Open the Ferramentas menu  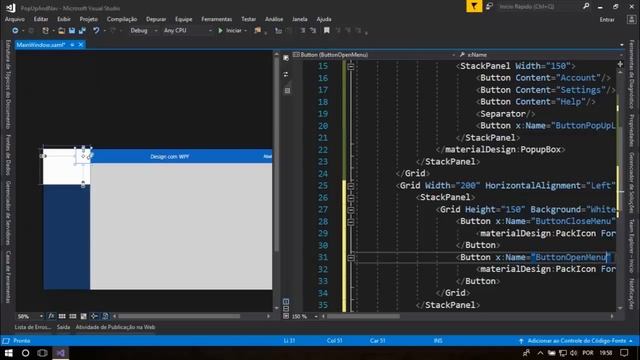[x=216, y=19]
